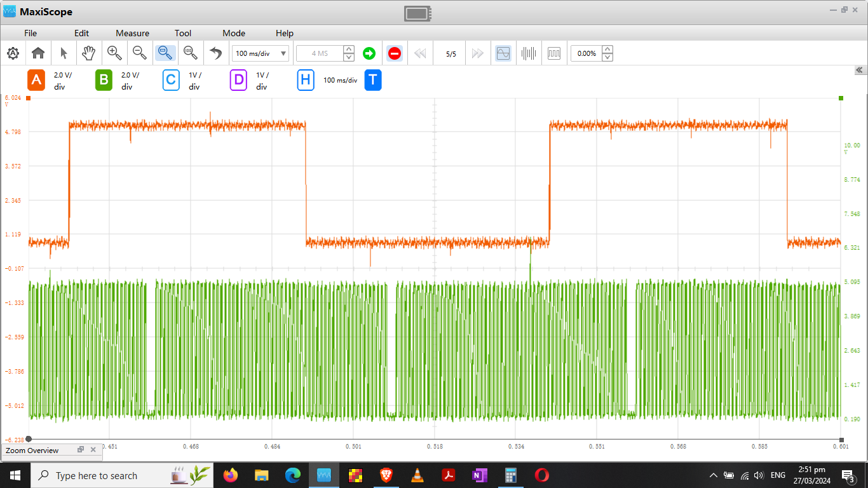The width and height of the screenshot is (868, 488).
Task: Click the device connection icon in title bar
Action: point(417,13)
